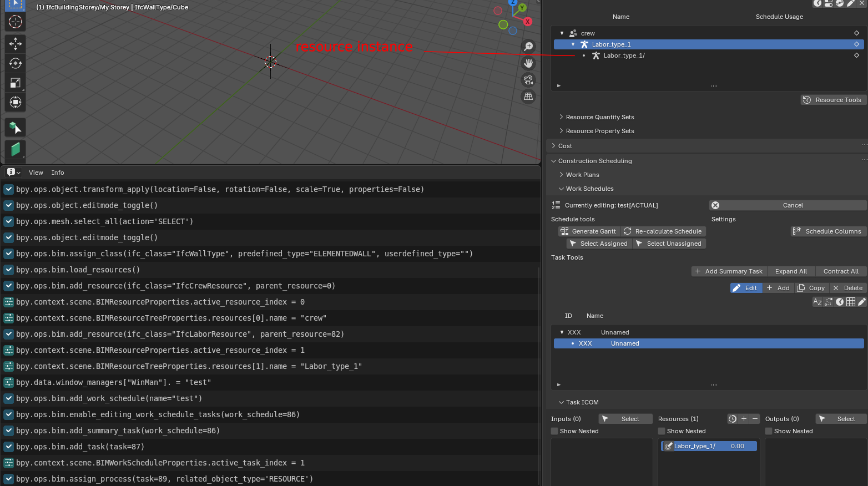Screen dimensions: 868x486
Task: Click the Delete task button
Action: 847,288
